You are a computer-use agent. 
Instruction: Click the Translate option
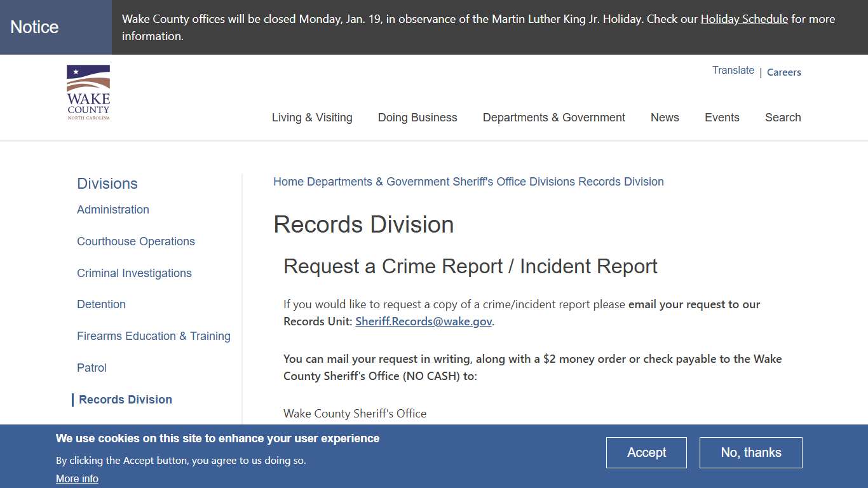coord(733,70)
